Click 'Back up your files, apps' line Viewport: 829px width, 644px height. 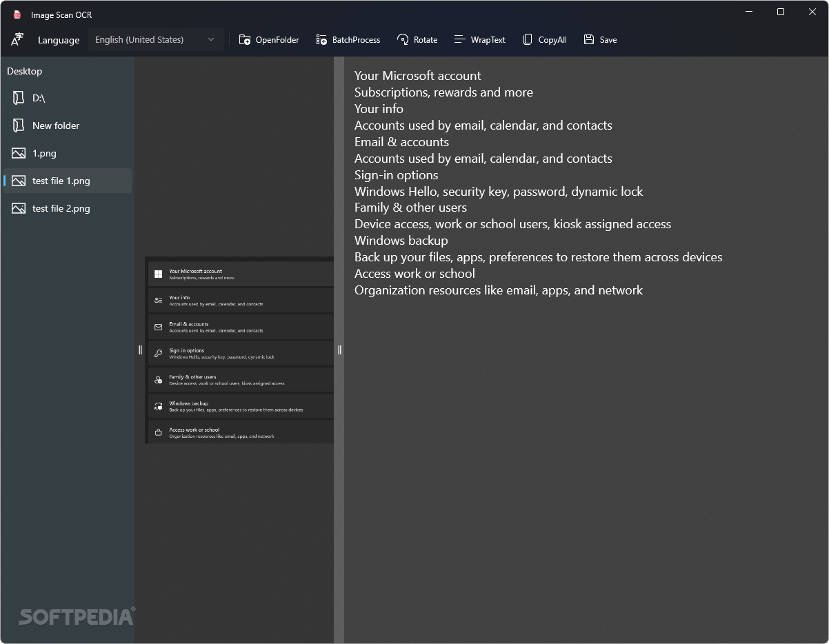coord(539,257)
